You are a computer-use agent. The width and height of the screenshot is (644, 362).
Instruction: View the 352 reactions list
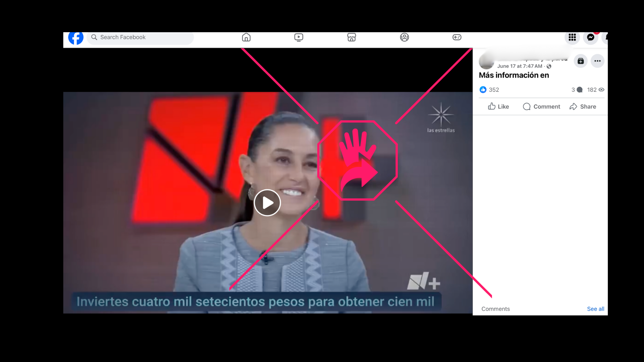click(x=489, y=90)
